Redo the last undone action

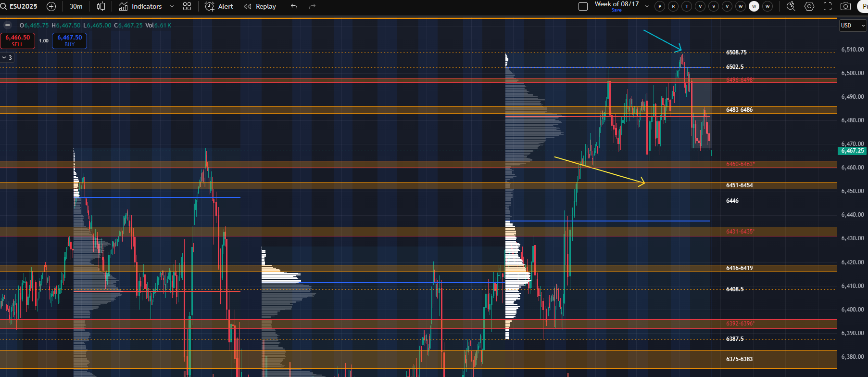pyautogui.click(x=312, y=6)
